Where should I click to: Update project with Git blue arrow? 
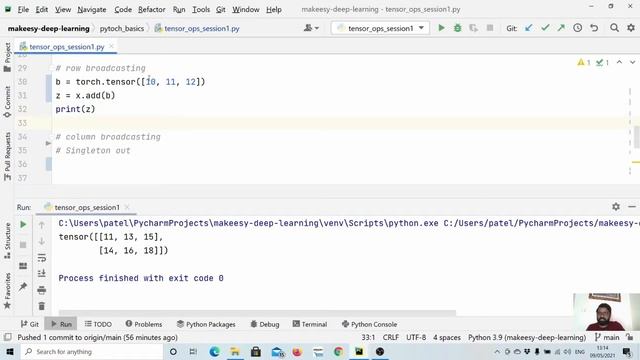(529, 28)
